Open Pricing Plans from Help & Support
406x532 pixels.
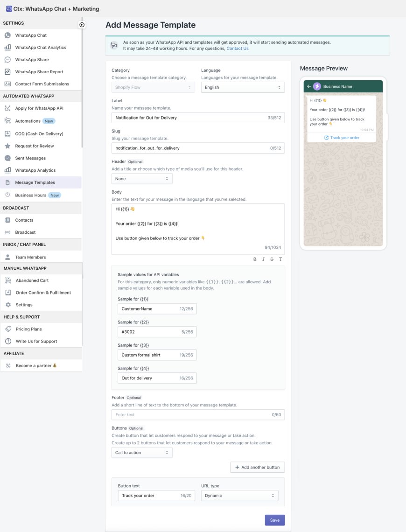28,329
